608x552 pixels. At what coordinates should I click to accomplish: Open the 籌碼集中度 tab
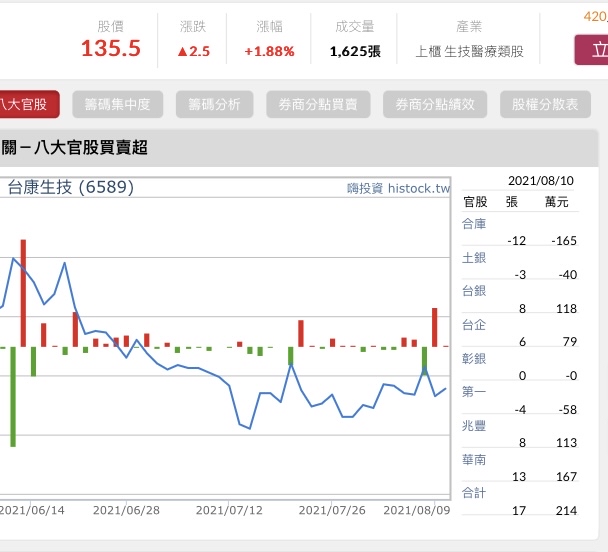pyautogui.click(x=117, y=104)
